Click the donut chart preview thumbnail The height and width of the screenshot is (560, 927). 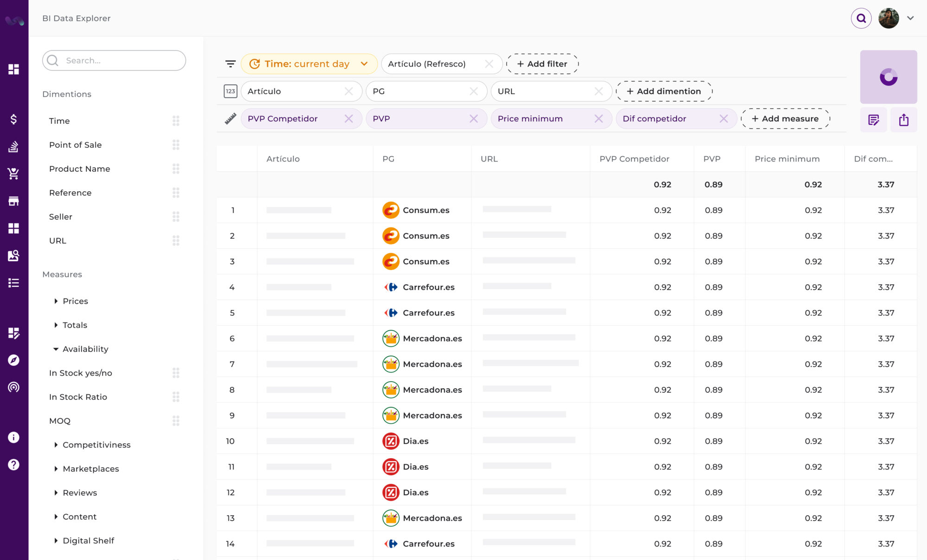coord(888,76)
